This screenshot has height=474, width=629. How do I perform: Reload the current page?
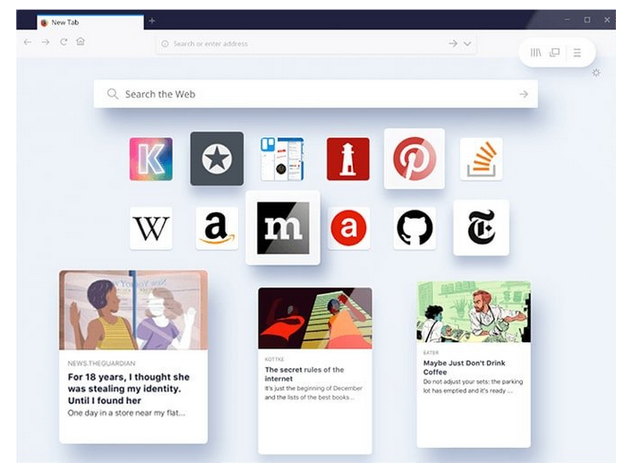coord(63,42)
